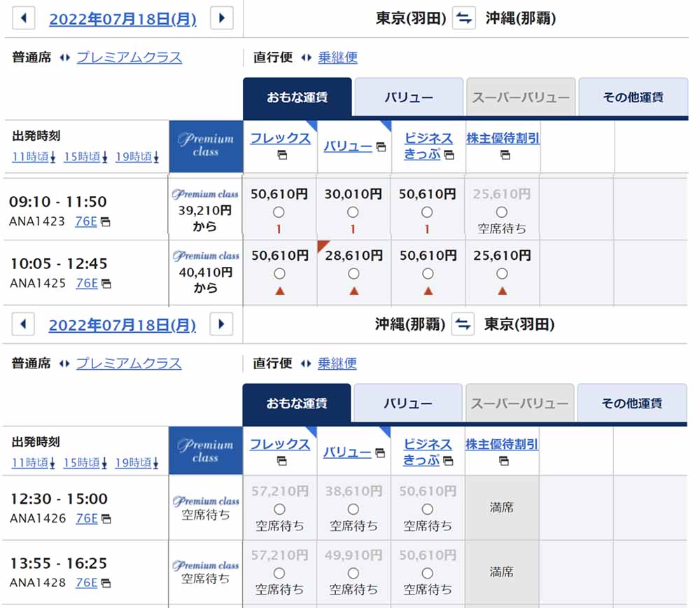
Task: Click Premium class 39,210円から for ANA1423
Action: coord(205,210)
